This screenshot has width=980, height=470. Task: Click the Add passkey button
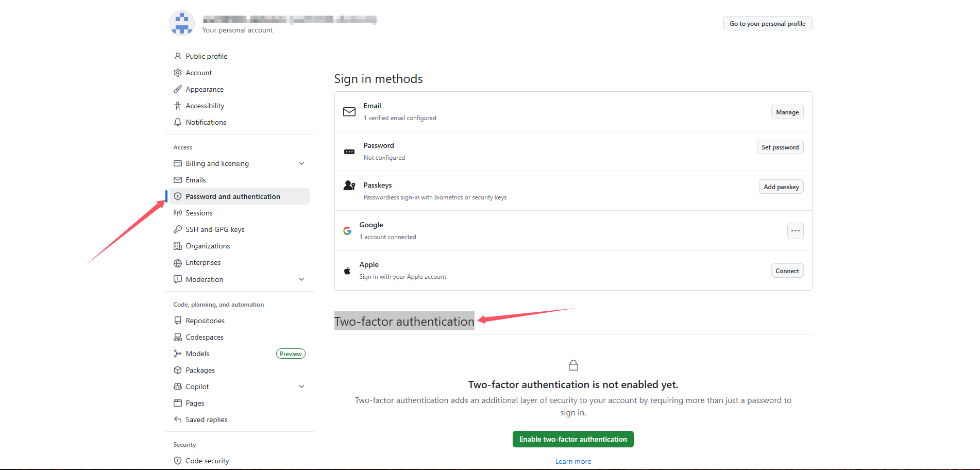781,187
